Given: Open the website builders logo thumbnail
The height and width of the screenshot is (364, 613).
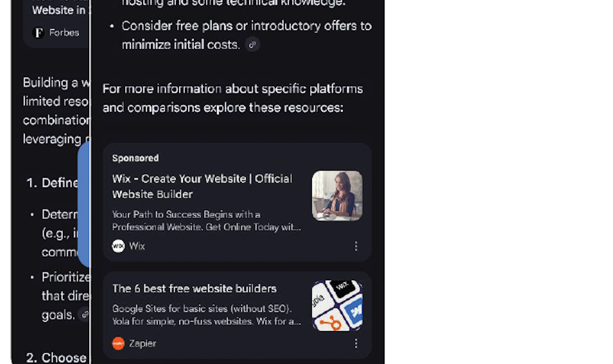Looking at the screenshot, I should [337, 305].
